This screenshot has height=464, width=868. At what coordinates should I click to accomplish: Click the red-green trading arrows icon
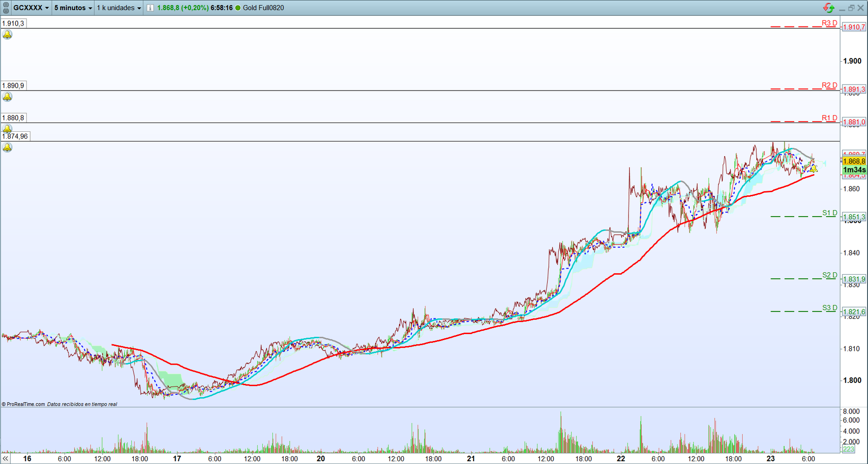pyautogui.click(x=829, y=8)
